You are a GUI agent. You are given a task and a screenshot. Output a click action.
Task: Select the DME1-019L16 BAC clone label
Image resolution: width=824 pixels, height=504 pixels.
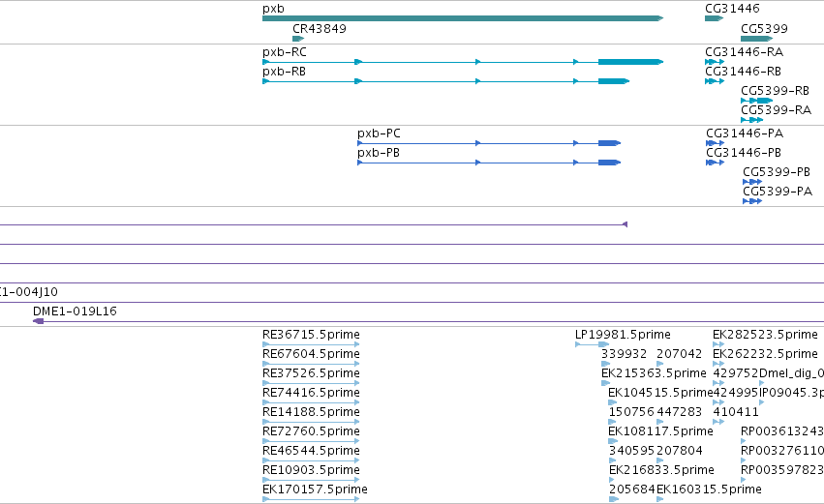pos(75,311)
